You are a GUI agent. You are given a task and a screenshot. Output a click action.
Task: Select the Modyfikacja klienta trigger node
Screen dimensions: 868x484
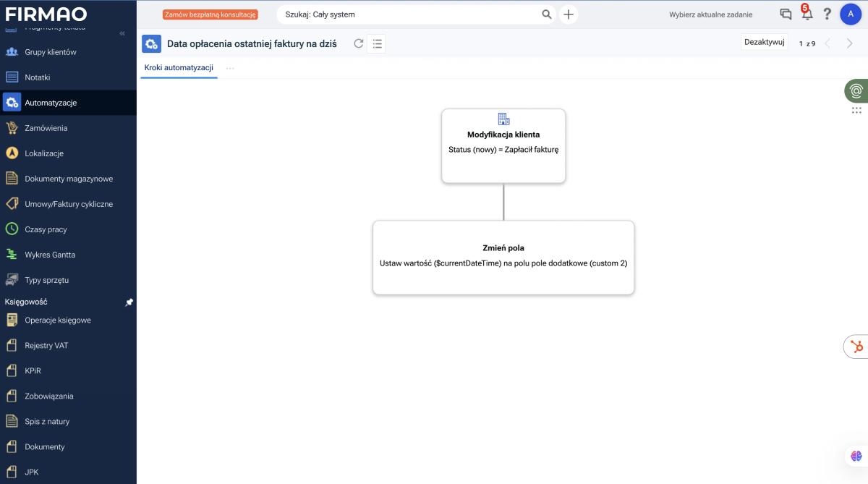[503, 146]
